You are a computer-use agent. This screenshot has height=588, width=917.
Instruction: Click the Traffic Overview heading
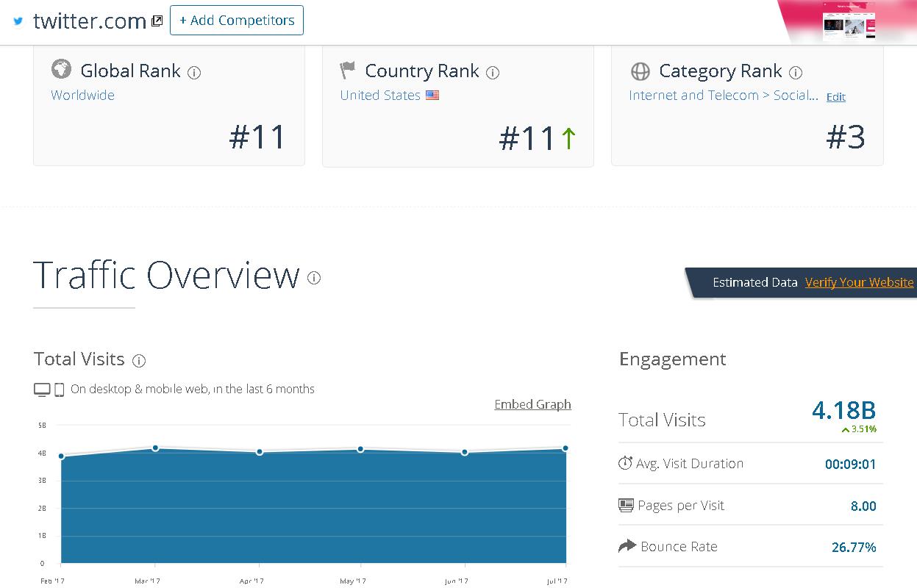point(166,275)
